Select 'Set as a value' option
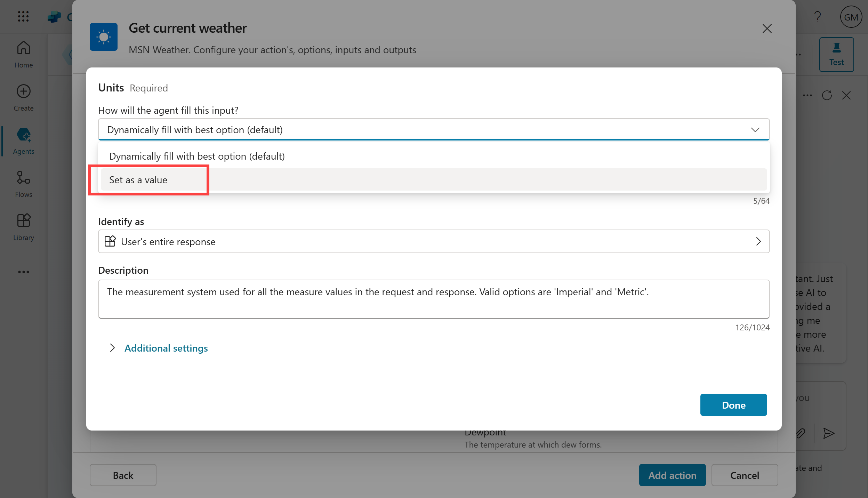868x498 pixels. coord(138,180)
